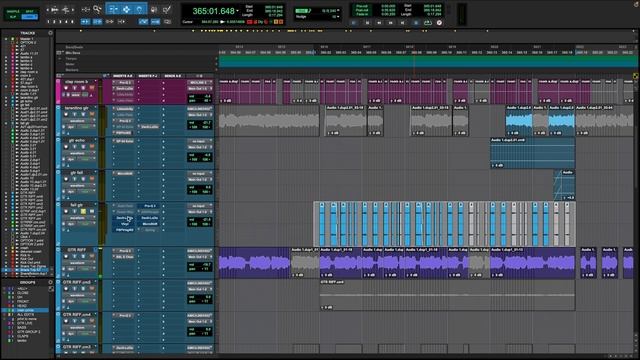Open the Groups list menu icon
The height and width of the screenshot is (360, 640).
tap(51, 282)
